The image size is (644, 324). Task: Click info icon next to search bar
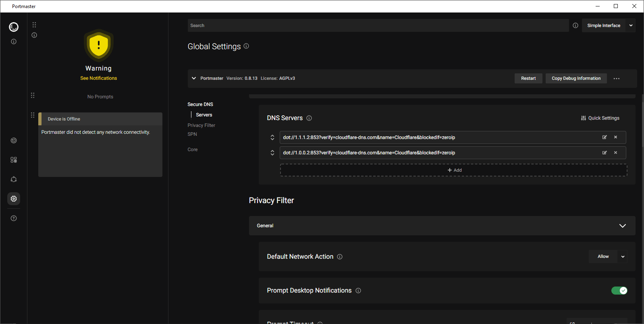(575, 25)
